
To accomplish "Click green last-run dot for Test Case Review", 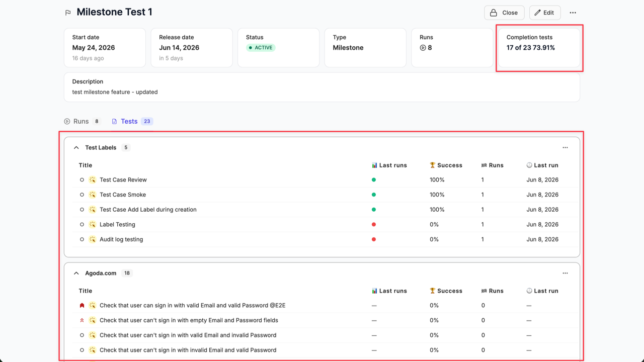I will click(x=374, y=179).
